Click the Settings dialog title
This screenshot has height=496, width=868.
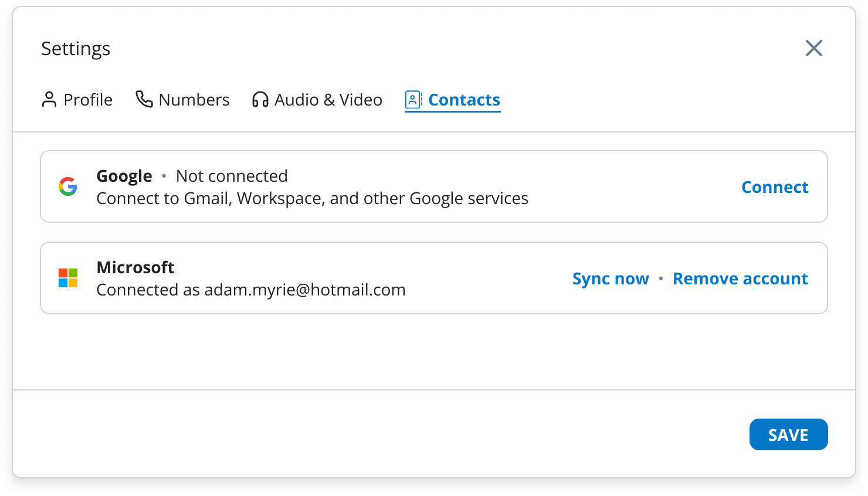coord(76,49)
